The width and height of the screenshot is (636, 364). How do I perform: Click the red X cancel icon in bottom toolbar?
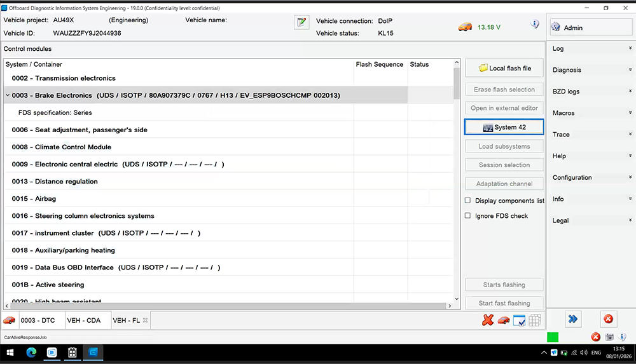pos(488,320)
